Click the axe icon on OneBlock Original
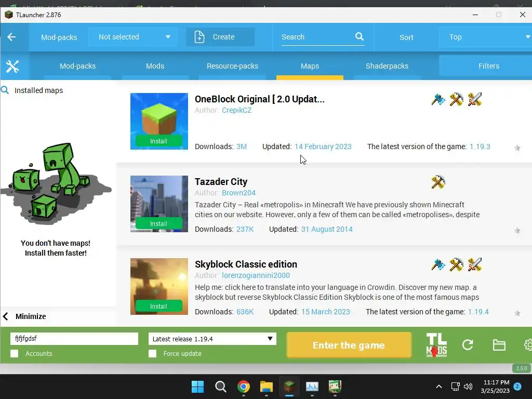Viewport: 532px width, 399px height. coord(438,99)
